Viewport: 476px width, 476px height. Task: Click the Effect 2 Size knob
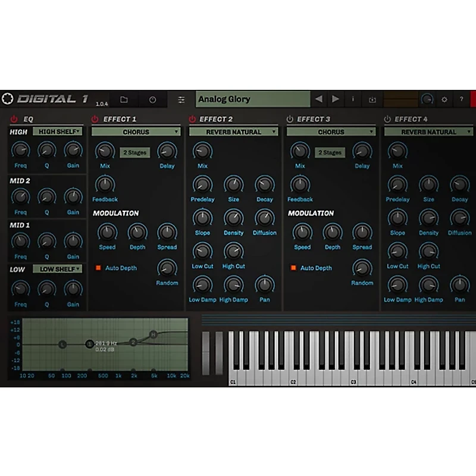point(233,184)
